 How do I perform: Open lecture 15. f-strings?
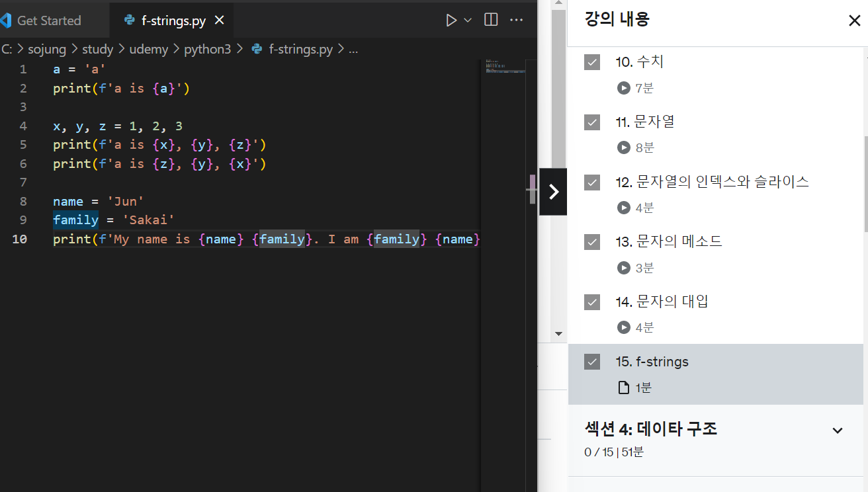(x=652, y=362)
